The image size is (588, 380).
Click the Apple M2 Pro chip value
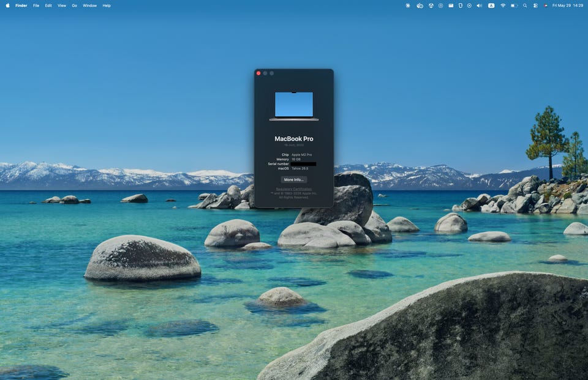coord(301,155)
